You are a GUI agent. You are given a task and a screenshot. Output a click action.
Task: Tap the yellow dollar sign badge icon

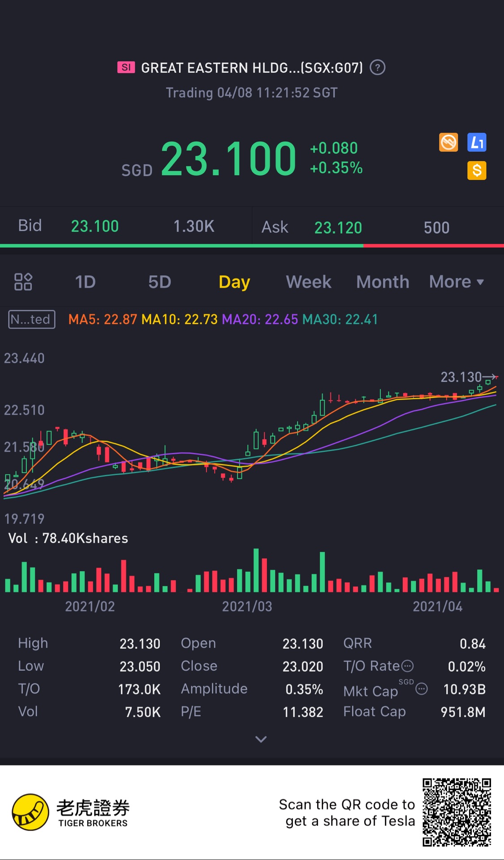[x=477, y=170]
